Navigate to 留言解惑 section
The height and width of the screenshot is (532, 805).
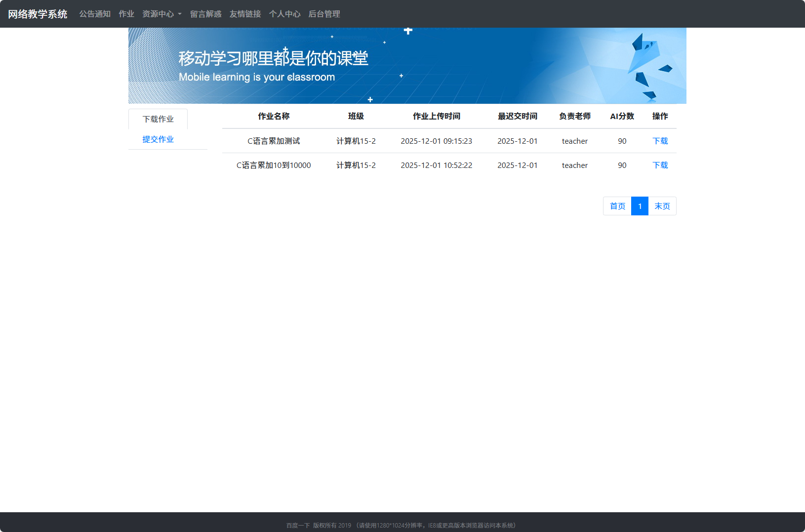206,14
